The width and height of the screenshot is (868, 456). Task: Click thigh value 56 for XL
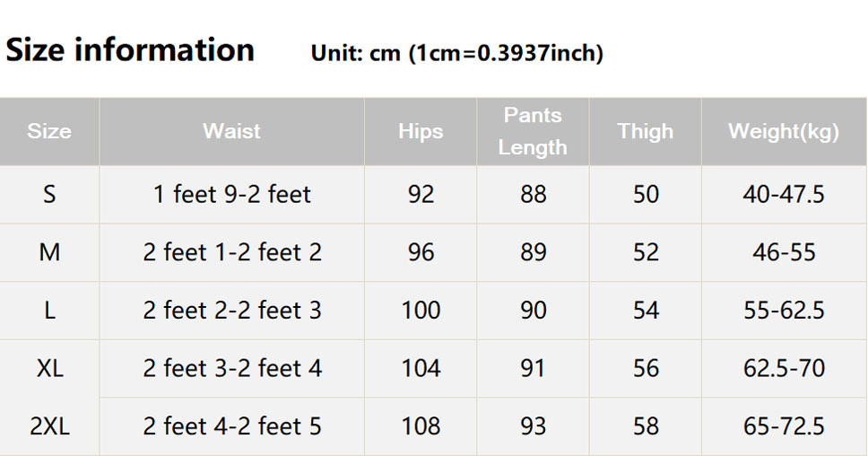pos(646,368)
